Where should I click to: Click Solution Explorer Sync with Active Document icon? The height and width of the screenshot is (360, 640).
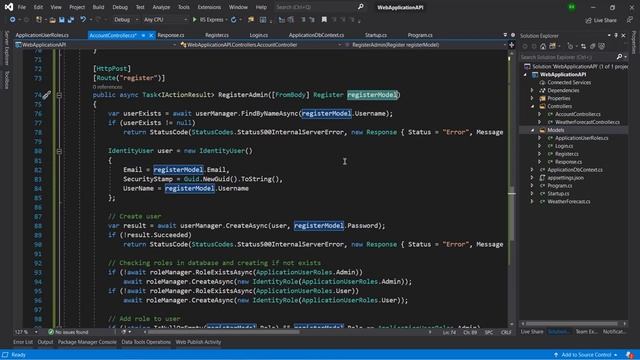583,47
